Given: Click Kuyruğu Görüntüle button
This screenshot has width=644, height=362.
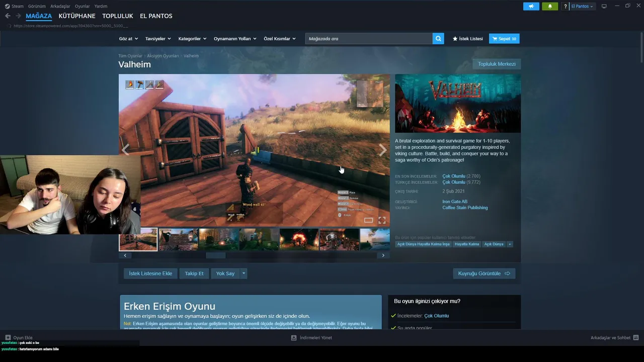Looking at the screenshot, I should (484, 274).
